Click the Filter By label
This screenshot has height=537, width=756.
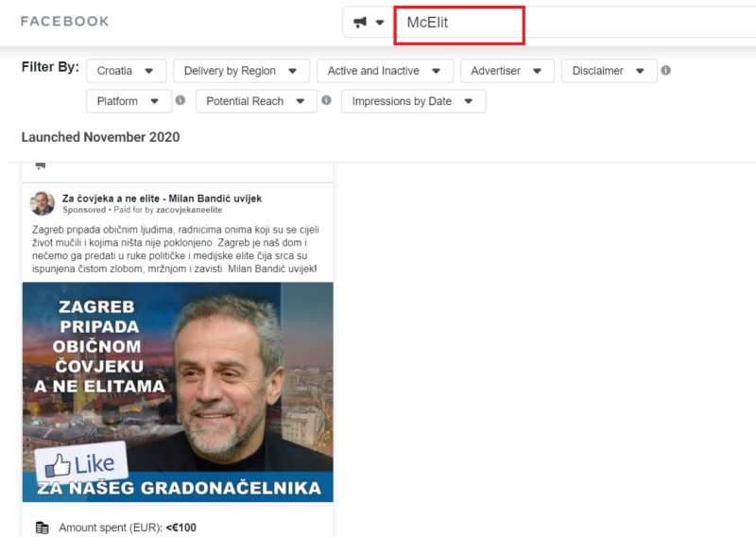pos(50,67)
